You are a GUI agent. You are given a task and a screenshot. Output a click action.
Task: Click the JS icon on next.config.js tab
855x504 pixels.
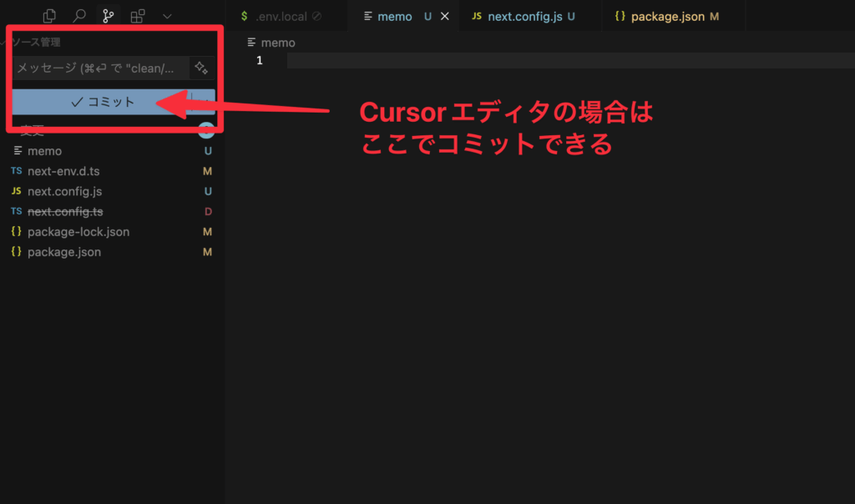(476, 15)
